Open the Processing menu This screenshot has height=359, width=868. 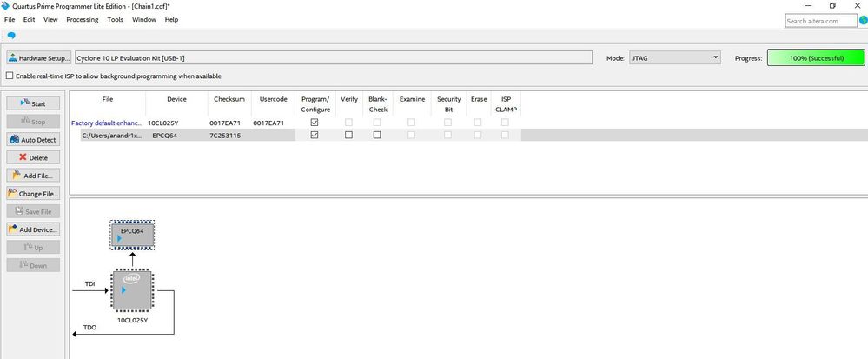point(82,19)
